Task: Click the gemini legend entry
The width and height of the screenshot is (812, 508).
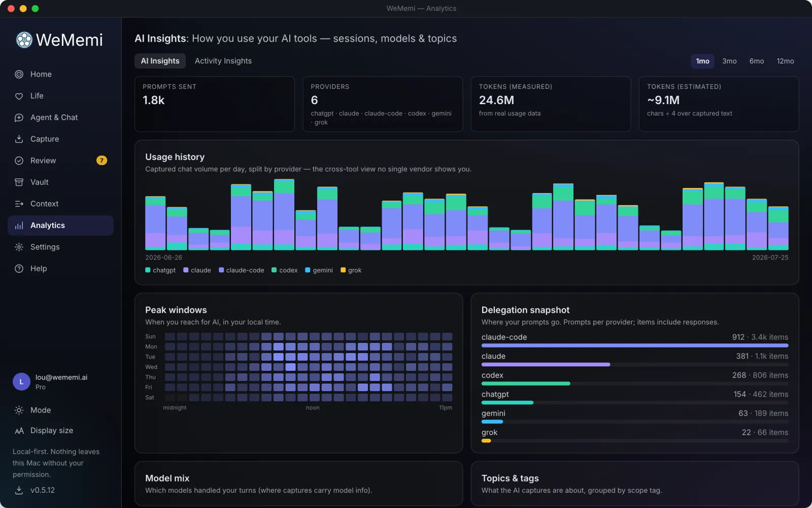Action: (x=319, y=270)
